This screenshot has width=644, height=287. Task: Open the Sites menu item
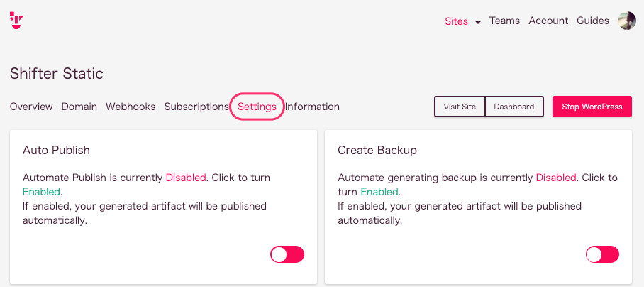tap(456, 21)
